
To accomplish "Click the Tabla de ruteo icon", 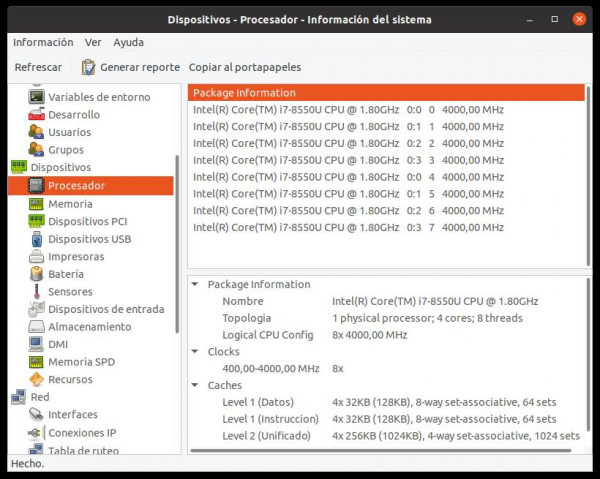I will [x=36, y=449].
